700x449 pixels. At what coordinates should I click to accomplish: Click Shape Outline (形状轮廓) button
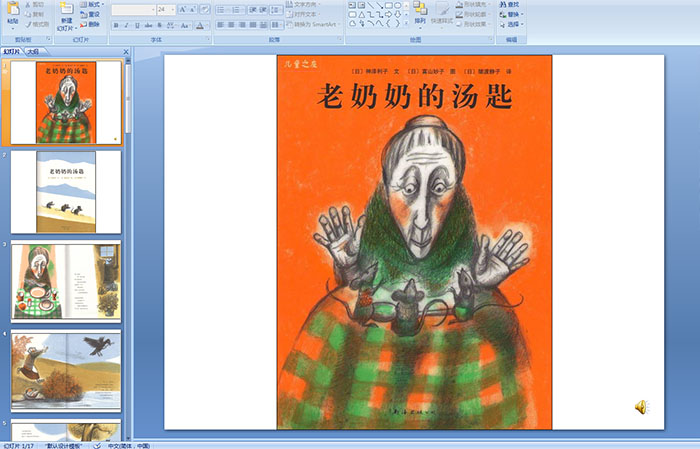tap(473, 14)
